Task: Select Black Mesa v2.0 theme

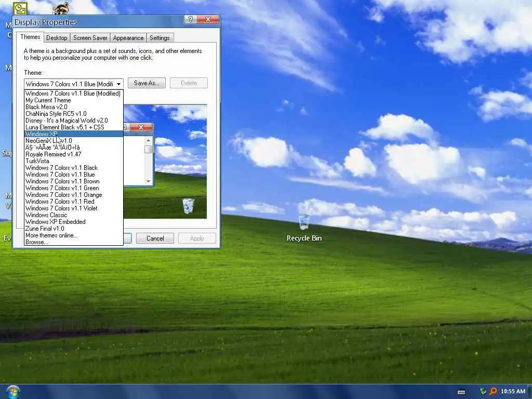Action: click(74, 107)
